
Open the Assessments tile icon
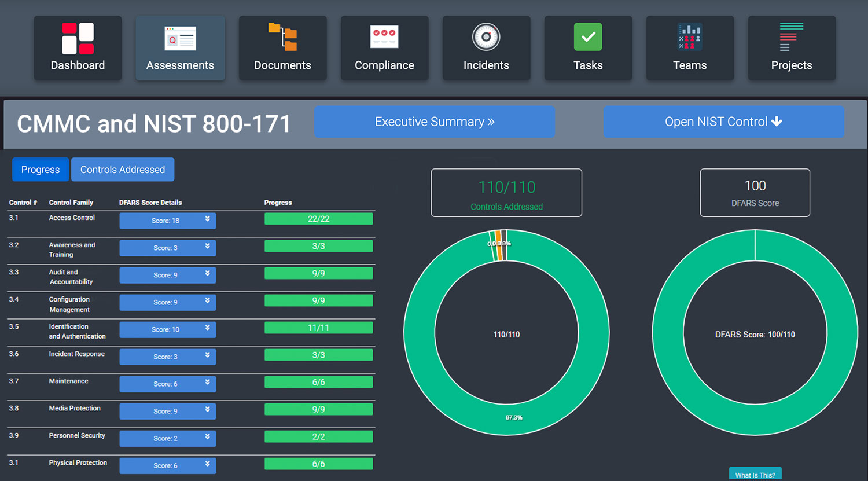coord(180,38)
